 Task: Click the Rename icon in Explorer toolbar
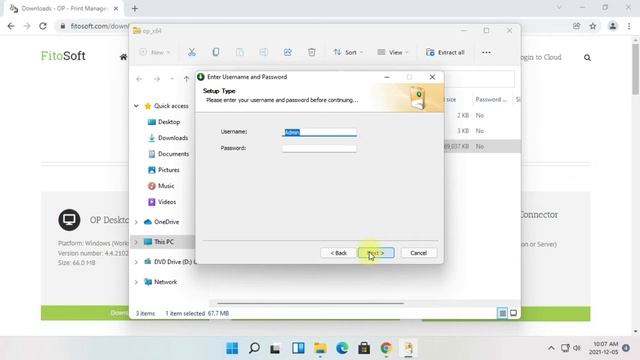click(264, 52)
